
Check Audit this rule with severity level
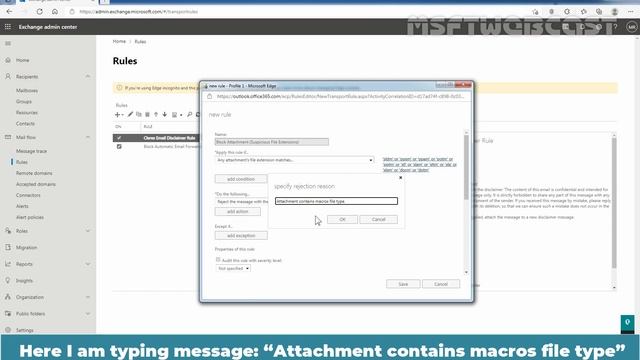click(x=218, y=260)
